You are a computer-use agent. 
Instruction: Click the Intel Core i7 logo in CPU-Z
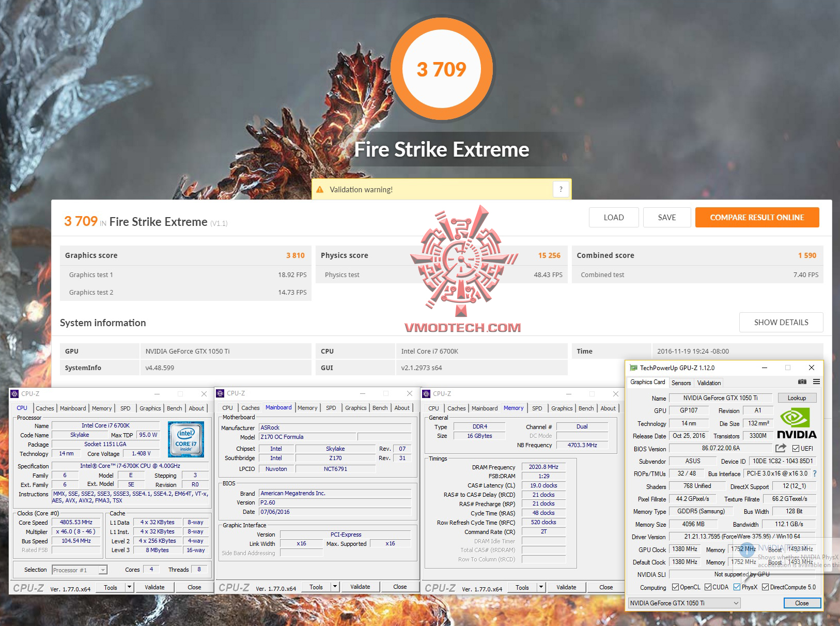186,439
